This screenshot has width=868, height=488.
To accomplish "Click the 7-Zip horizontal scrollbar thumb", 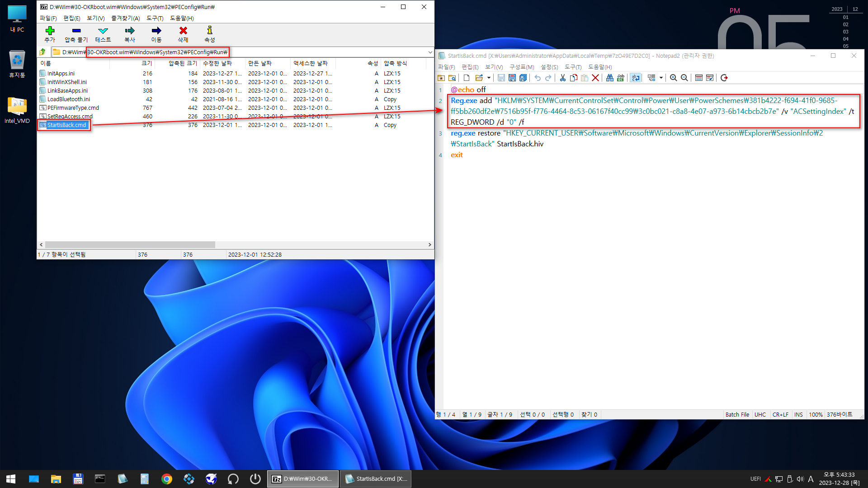I will (130, 244).
